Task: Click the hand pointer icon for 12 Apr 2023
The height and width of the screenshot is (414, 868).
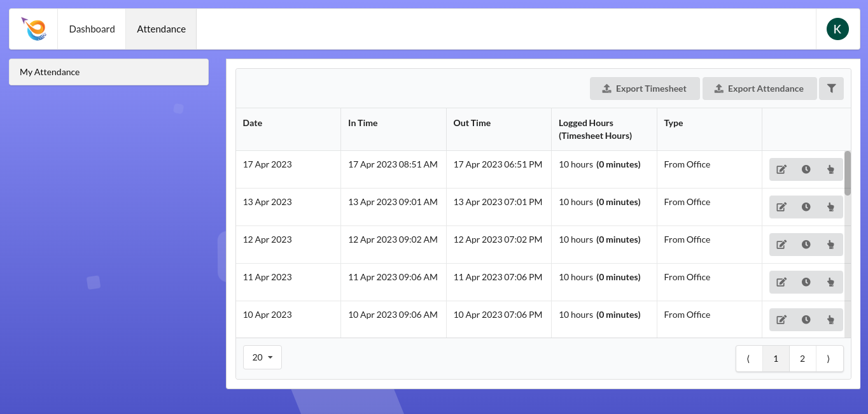Action: [830, 245]
